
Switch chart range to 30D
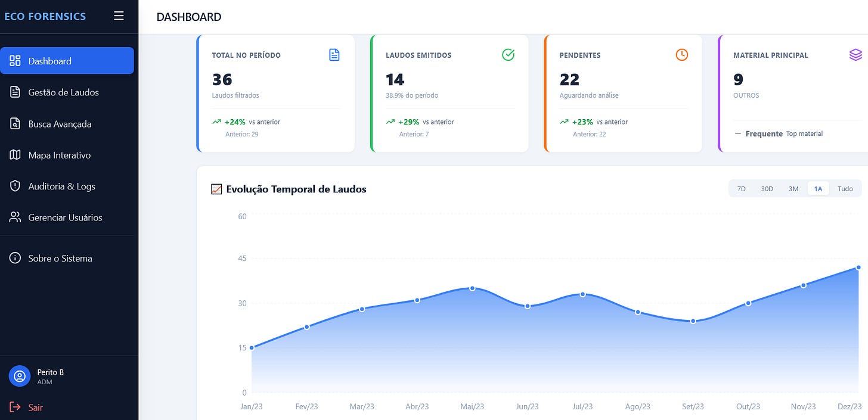point(767,189)
